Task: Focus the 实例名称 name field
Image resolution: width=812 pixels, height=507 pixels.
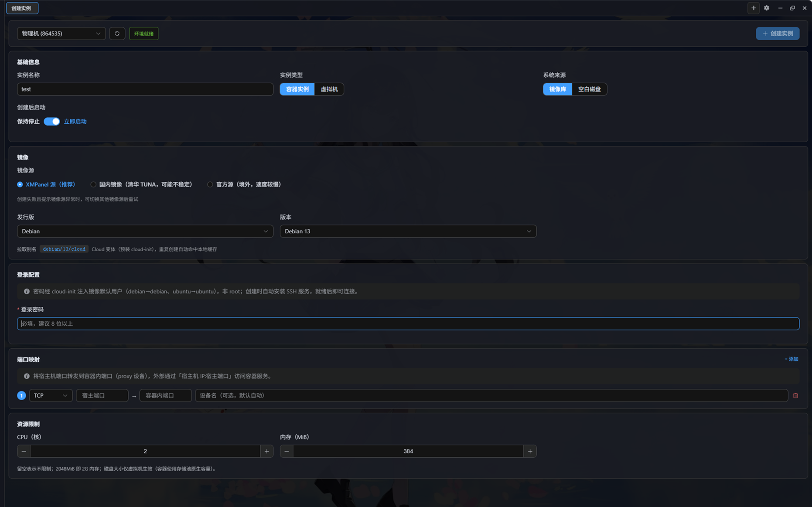Action: 145,89
